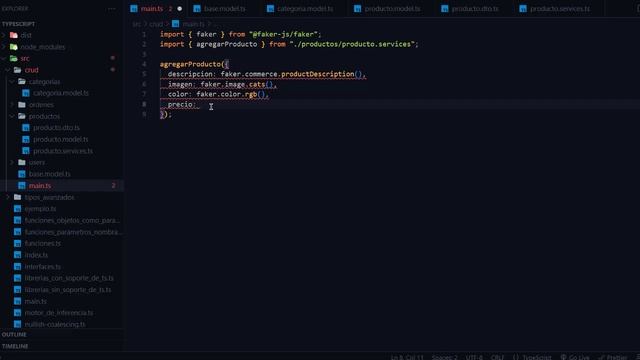640x360 pixels.
Task: Click the "@faker-js/faker" import string
Action: tap(283, 34)
